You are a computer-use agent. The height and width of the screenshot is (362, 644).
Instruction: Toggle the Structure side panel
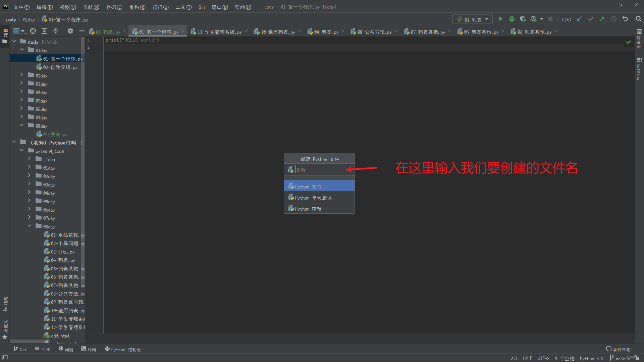[5, 304]
